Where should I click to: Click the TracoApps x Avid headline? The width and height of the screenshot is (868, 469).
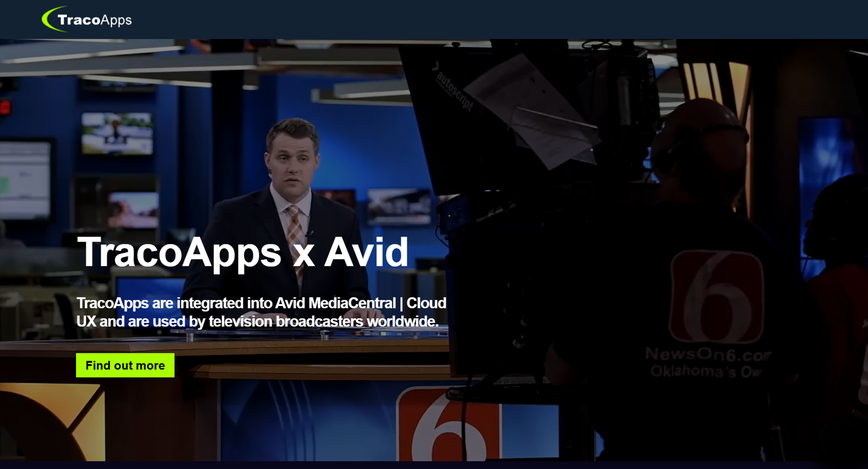[x=242, y=253]
